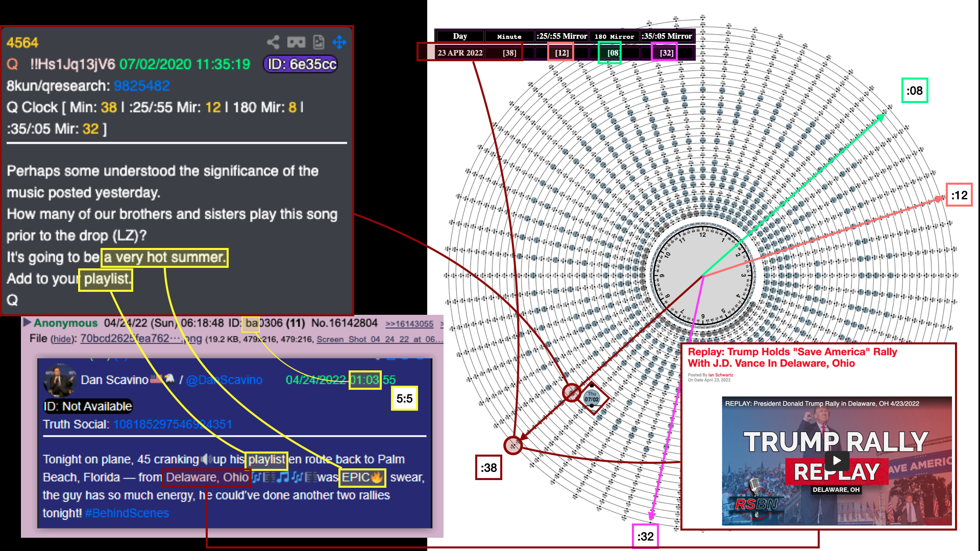Open the document image icon on post 4564

pos(318,42)
